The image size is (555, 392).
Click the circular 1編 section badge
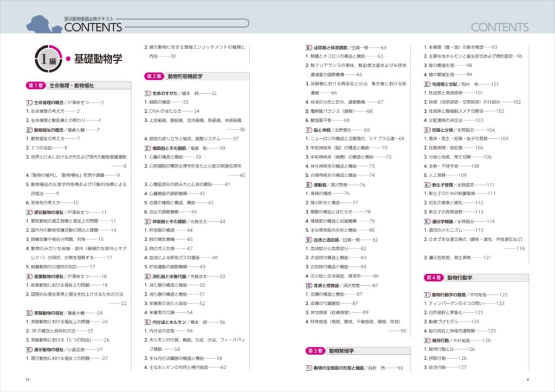(47, 59)
